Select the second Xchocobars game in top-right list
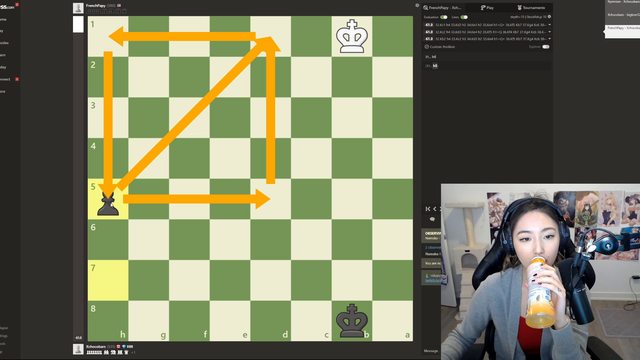 [622, 15]
